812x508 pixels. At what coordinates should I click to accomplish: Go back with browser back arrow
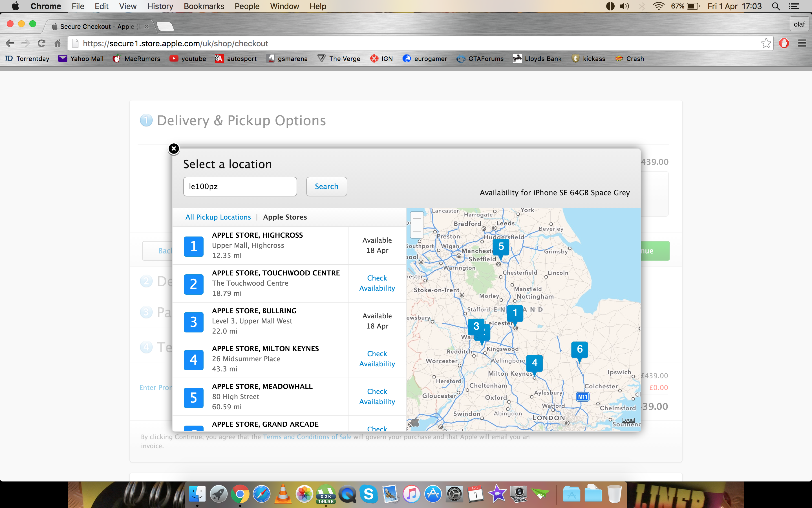(10, 43)
